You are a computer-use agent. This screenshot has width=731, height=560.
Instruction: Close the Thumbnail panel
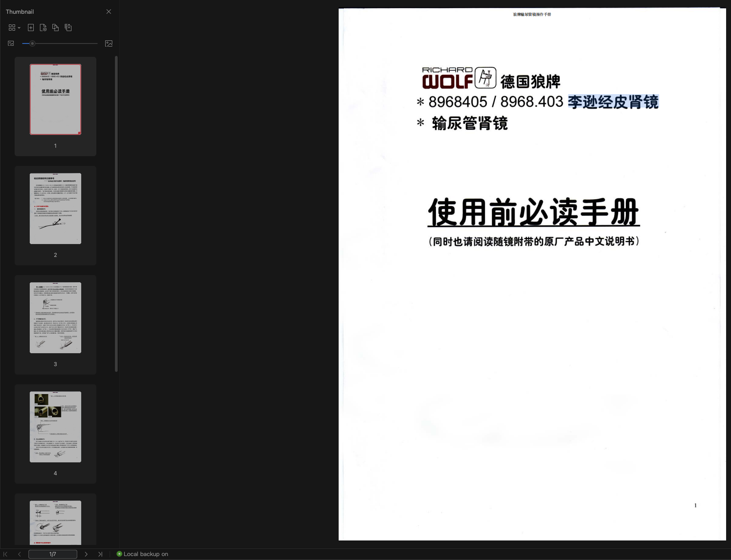[x=108, y=12]
